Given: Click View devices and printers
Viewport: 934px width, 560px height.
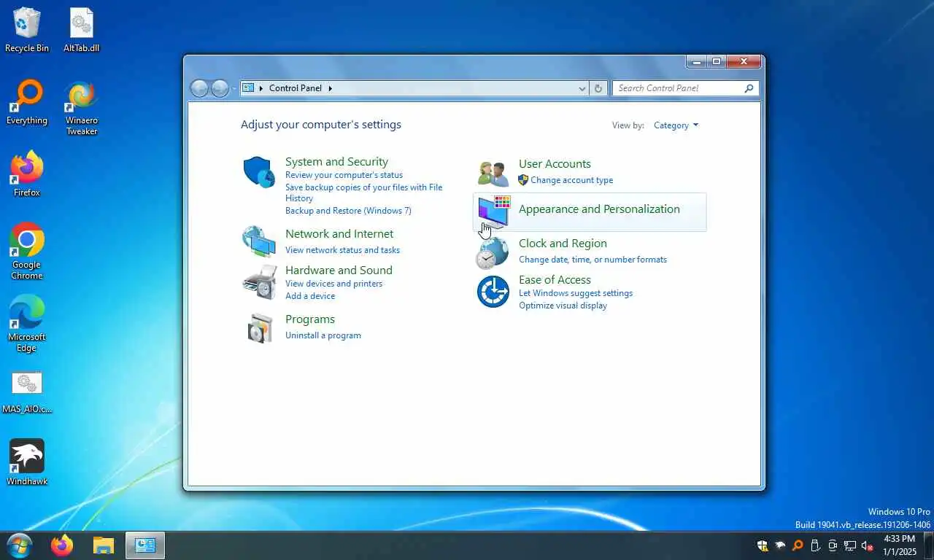Looking at the screenshot, I should [333, 284].
